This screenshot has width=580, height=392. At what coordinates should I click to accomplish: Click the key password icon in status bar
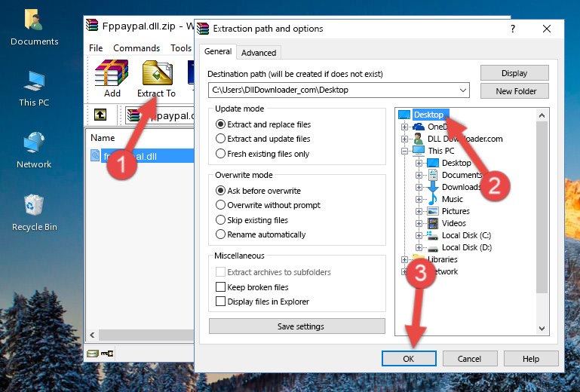(107, 354)
